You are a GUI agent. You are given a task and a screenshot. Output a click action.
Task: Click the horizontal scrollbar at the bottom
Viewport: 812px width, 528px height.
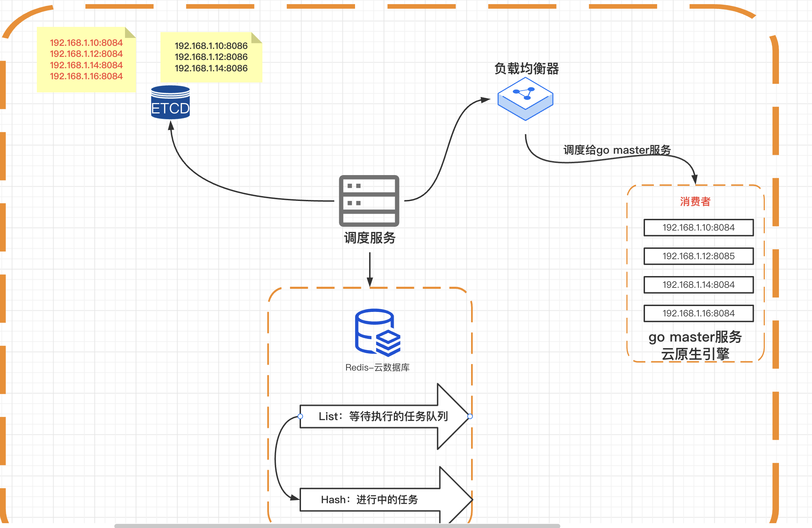point(337,526)
